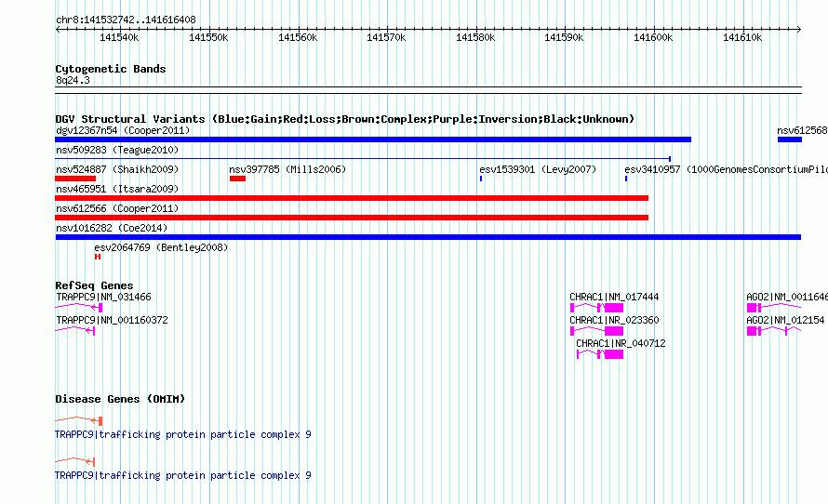Click the AGO2|NM_012154 gene glyph
Image resolution: width=828 pixels, height=504 pixels.
point(774,330)
